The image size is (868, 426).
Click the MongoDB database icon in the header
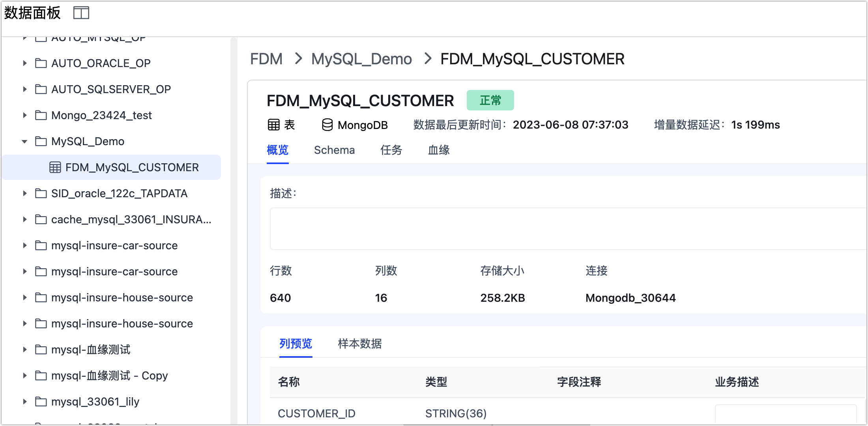[x=326, y=125]
